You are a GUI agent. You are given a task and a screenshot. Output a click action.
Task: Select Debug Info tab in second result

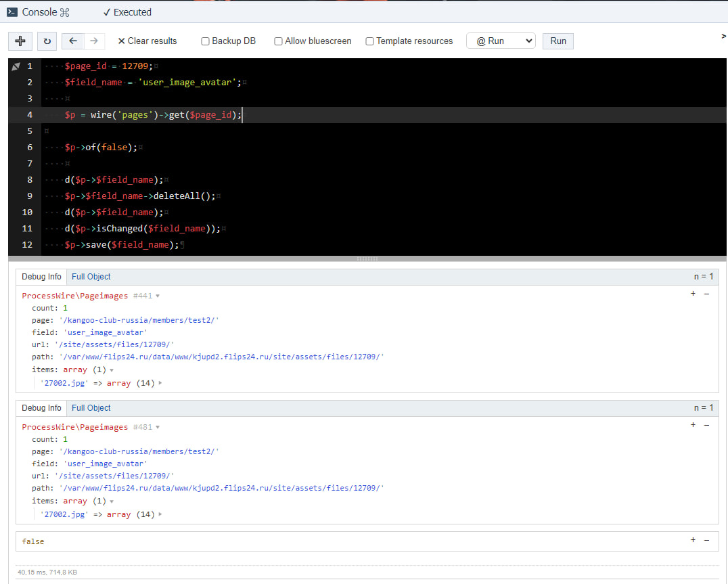(x=41, y=408)
